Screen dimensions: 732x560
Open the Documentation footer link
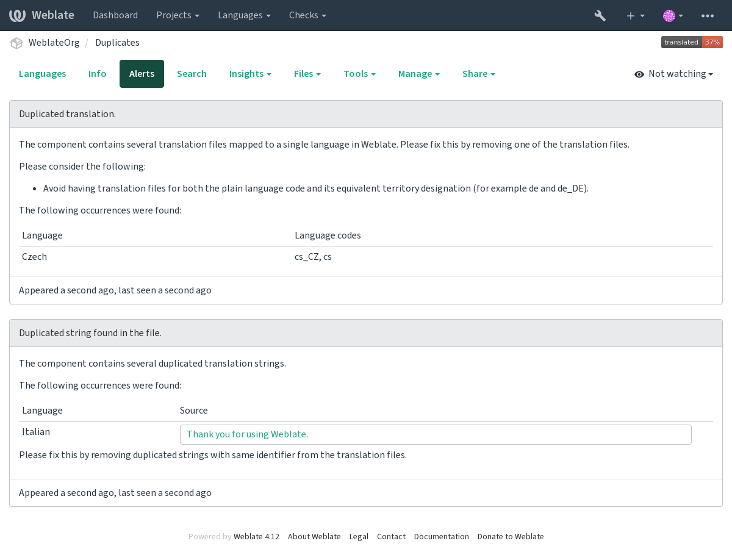(442, 537)
